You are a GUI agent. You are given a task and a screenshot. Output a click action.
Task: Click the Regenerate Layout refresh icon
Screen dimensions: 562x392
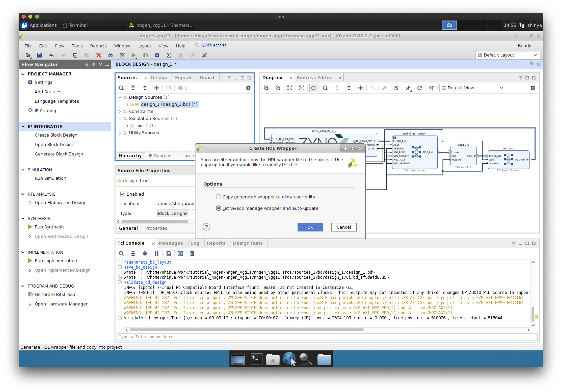(419, 88)
